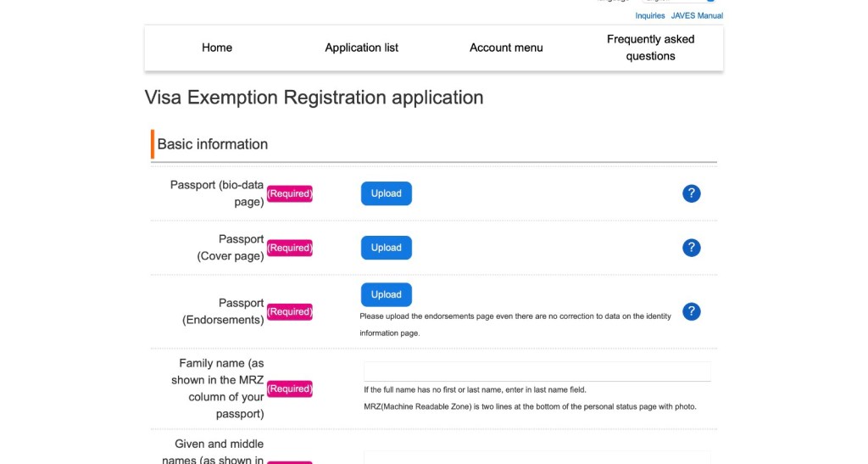Screen dimensions: 868x464
Task: Upload the passport bio-data page
Action: tap(386, 193)
